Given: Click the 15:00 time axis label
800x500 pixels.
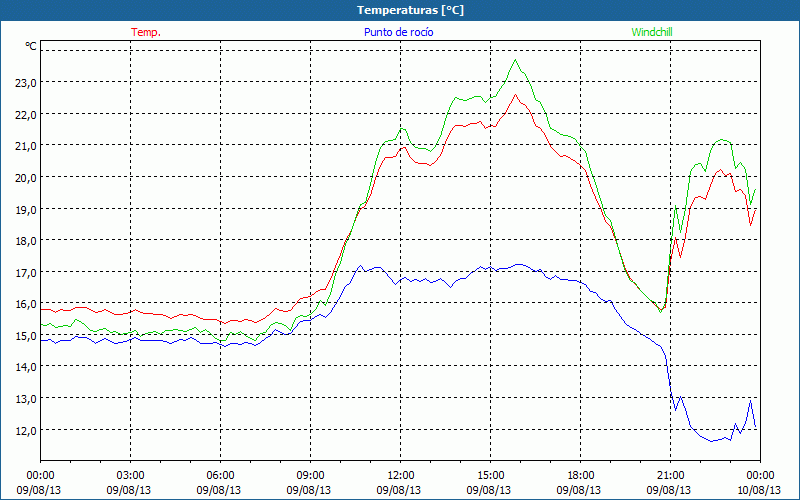Looking at the screenshot, I should (489, 476).
